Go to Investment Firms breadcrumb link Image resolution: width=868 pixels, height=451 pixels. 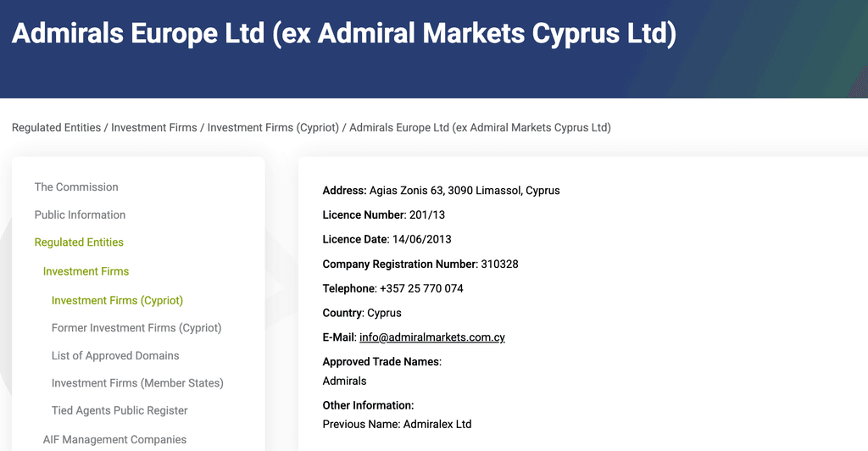click(154, 128)
